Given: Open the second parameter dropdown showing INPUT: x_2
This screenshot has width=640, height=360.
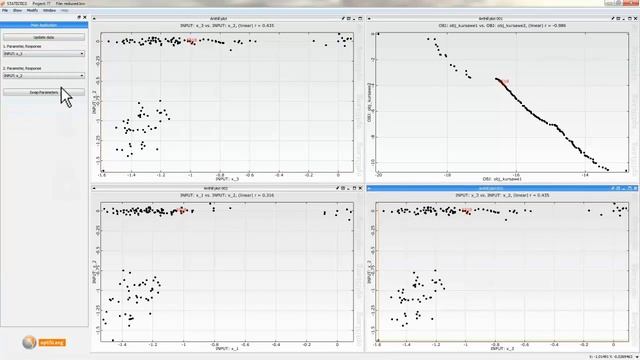Looking at the screenshot, I should (x=44, y=76).
